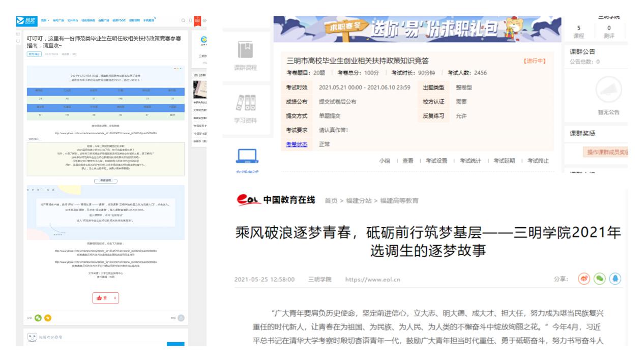Click the 考试人数: 2456 text
Screen dimensions: 644x362
tap(467, 73)
